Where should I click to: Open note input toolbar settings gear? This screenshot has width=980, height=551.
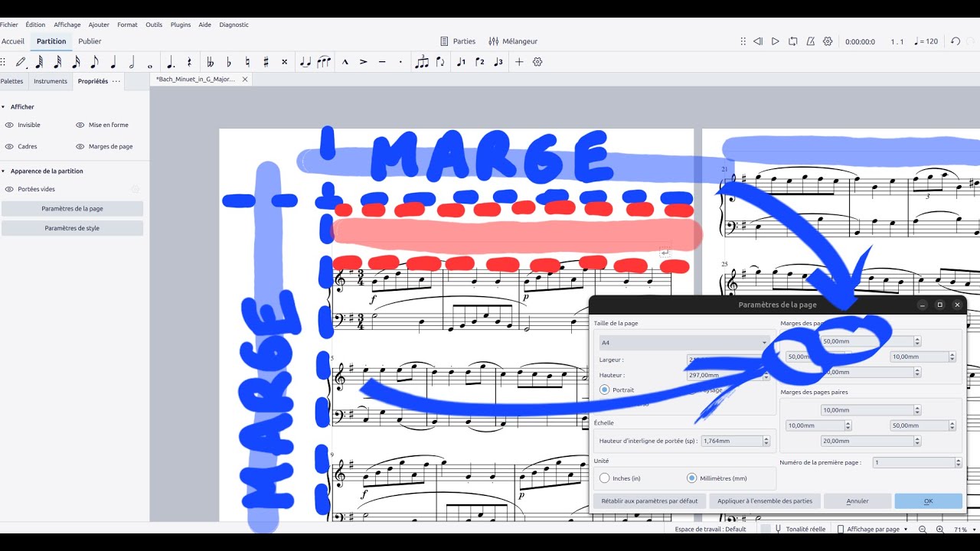[x=537, y=62]
